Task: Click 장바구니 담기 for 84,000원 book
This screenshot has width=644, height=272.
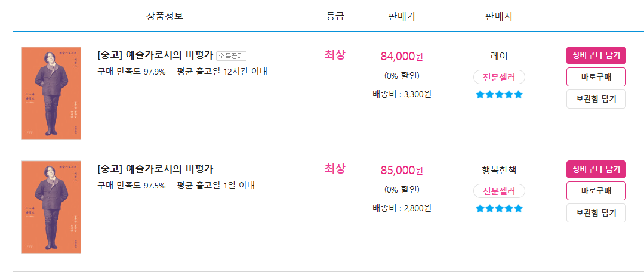Action: [x=596, y=55]
